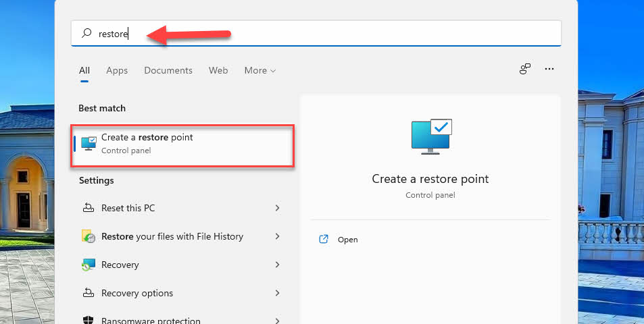Viewport: 644px width, 324px height.
Task: Click the Recovery settings icon
Action: tap(89, 265)
